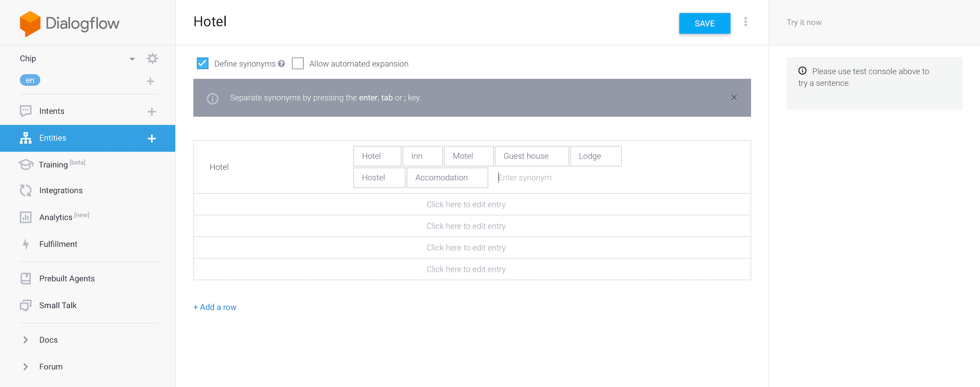Open the three-dot more options menu
This screenshot has height=387, width=980.
tap(745, 22)
